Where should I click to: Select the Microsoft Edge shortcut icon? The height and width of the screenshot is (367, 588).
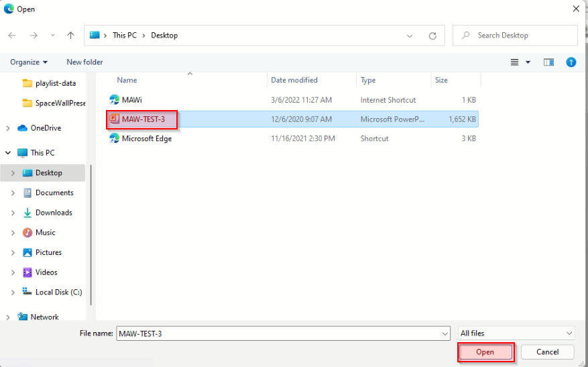tap(114, 139)
